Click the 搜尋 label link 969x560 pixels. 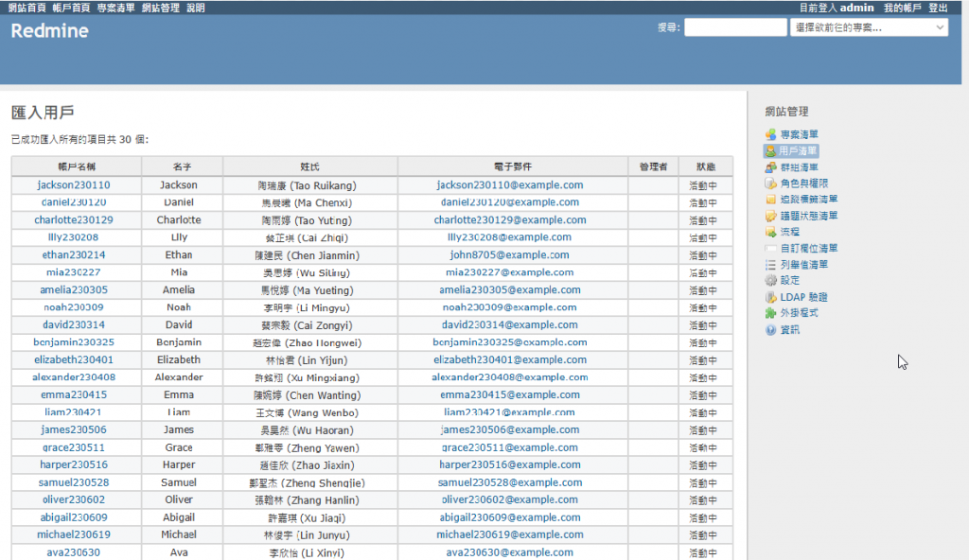pos(668,27)
